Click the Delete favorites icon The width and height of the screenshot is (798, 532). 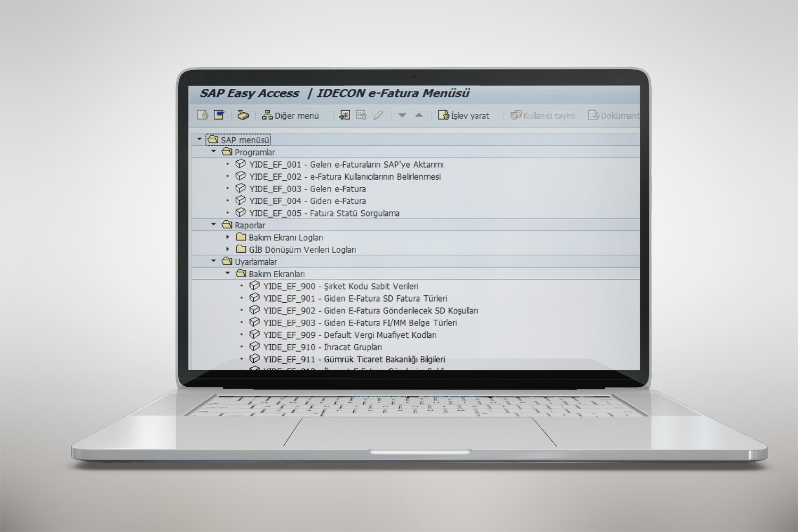click(361, 115)
